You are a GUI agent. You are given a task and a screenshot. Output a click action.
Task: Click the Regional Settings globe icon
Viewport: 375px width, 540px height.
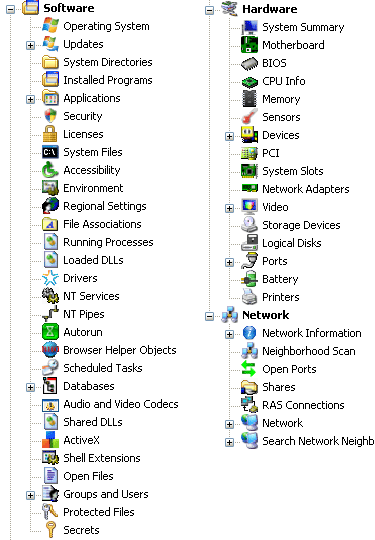[50, 206]
